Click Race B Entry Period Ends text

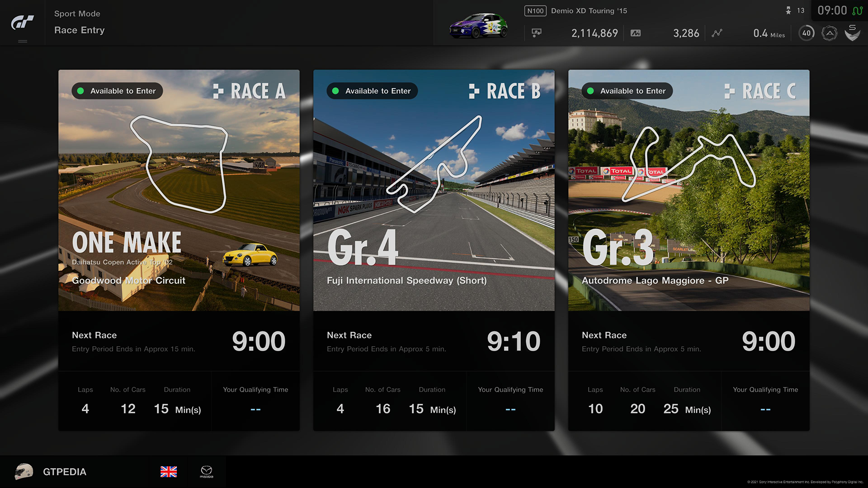(387, 349)
